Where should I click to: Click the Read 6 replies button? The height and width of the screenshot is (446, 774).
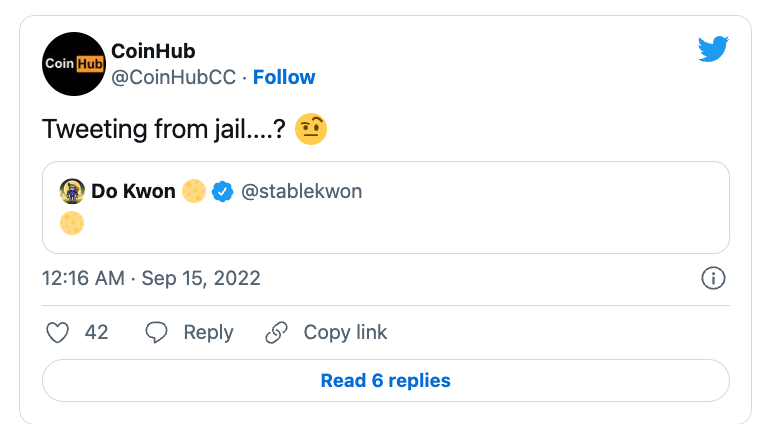pyautogui.click(x=386, y=380)
